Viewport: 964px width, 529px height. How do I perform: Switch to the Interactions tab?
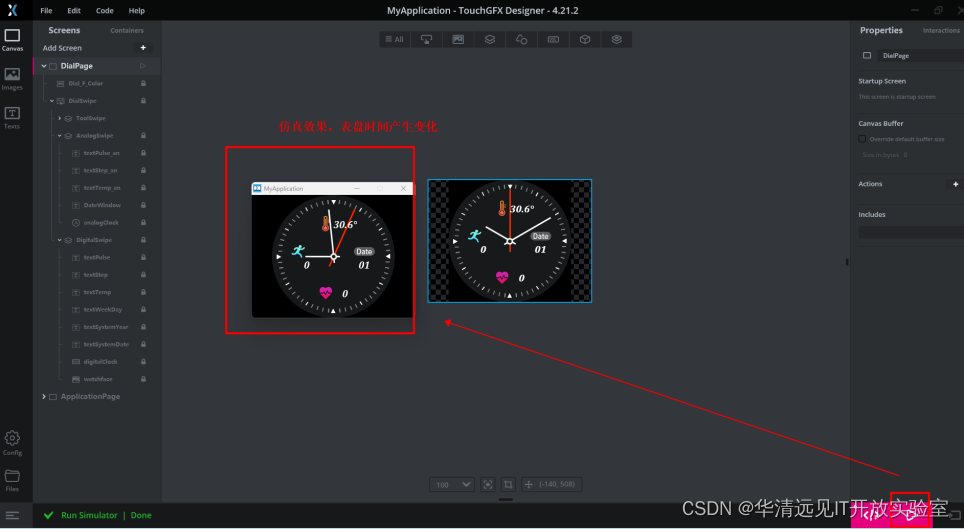pyautogui.click(x=941, y=30)
